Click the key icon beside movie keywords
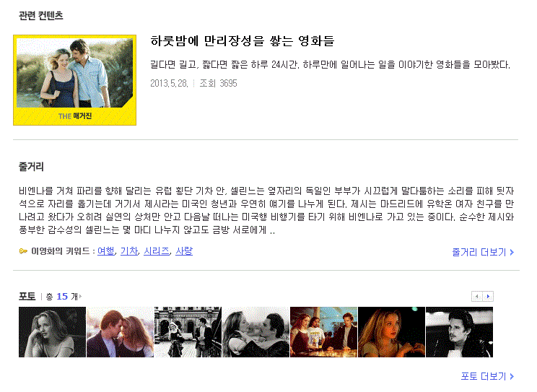This screenshot has width=537, height=392. click(x=23, y=251)
